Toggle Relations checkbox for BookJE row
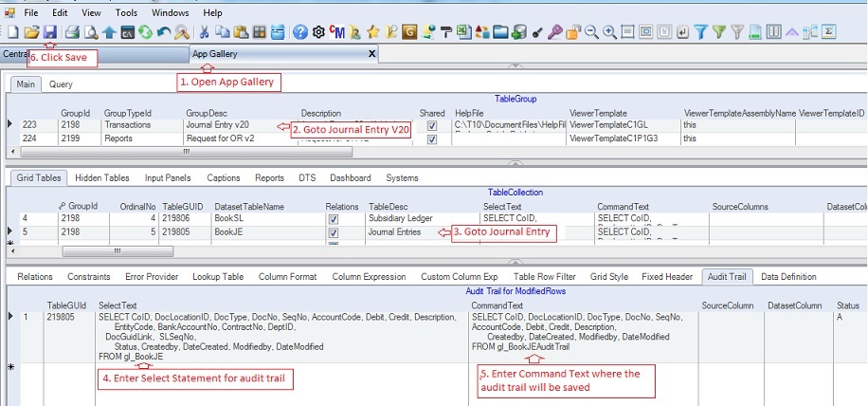The image size is (868, 406). point(334,232)
